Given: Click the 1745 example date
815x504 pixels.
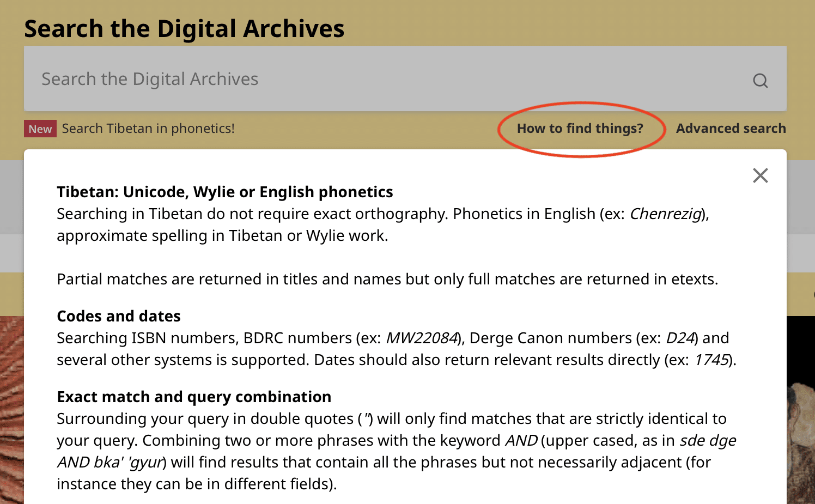Looking at the screenshot, I should pyautogui.click(x=711, y=360).
